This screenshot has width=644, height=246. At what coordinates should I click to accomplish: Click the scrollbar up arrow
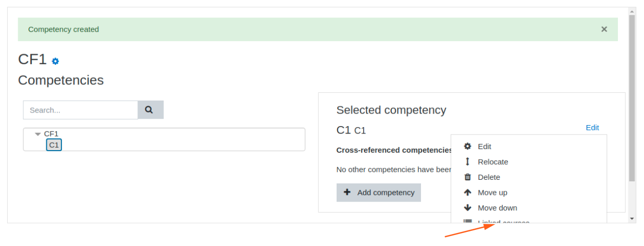click(632, 11)
